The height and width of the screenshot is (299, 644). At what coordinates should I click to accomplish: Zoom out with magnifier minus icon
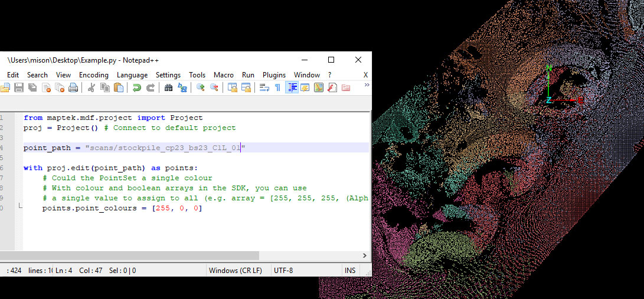coord(214,87)
